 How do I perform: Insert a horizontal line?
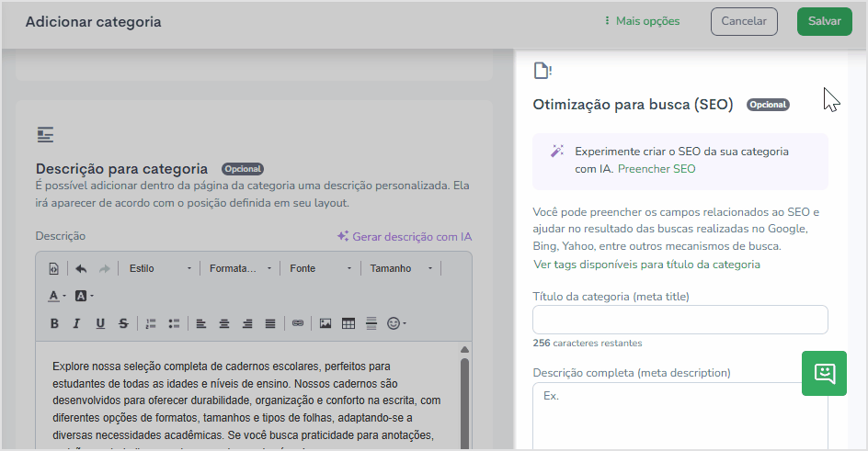click(371, 323)
